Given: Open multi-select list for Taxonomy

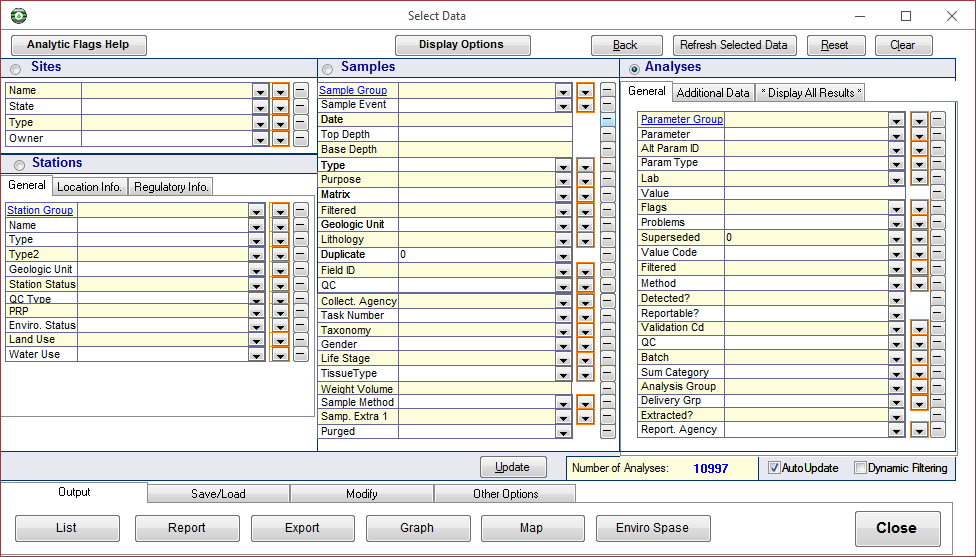Looking at the screenshot, I should [x=585, y=331].
